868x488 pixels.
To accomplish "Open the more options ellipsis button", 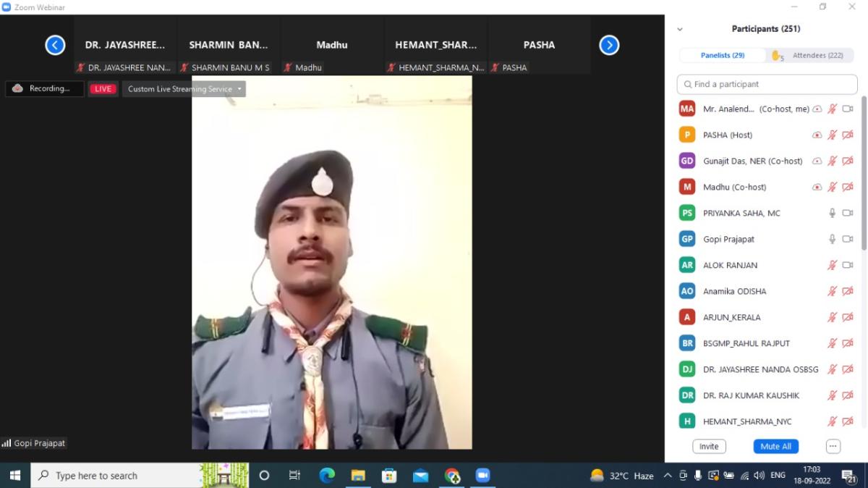I will (833, 446).
